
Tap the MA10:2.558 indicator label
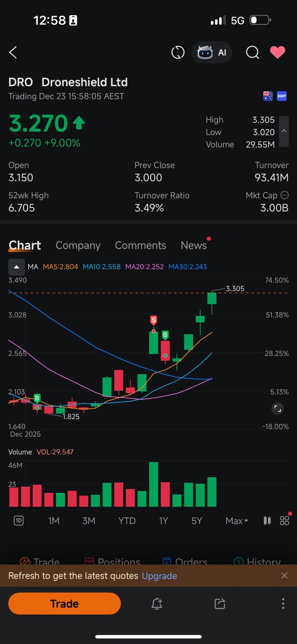pos(102,267)
